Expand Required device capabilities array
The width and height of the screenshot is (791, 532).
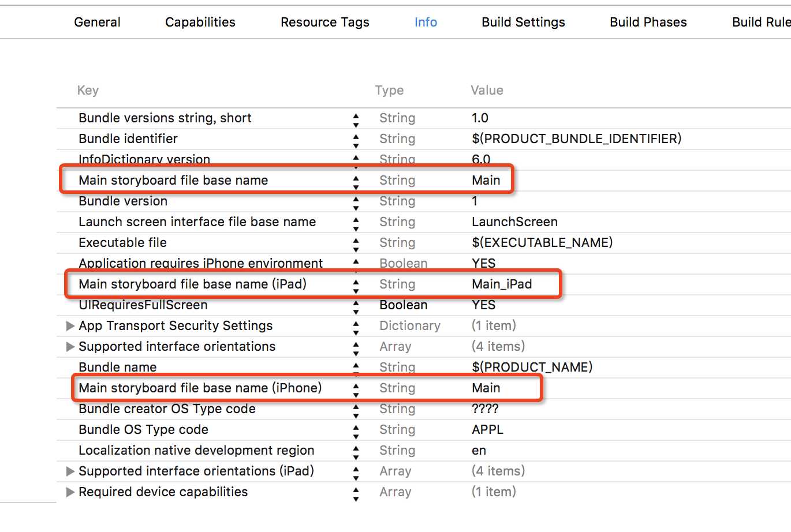coord(70,492)
